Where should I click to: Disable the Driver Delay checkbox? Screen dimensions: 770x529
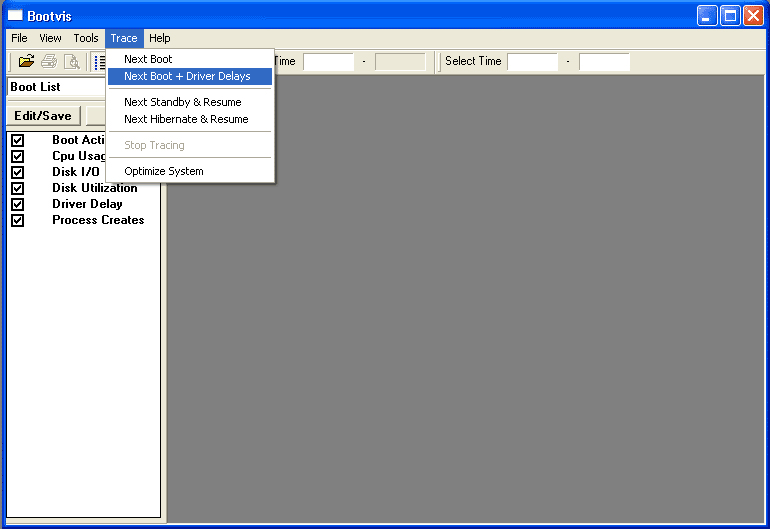[x=18, y=204]
